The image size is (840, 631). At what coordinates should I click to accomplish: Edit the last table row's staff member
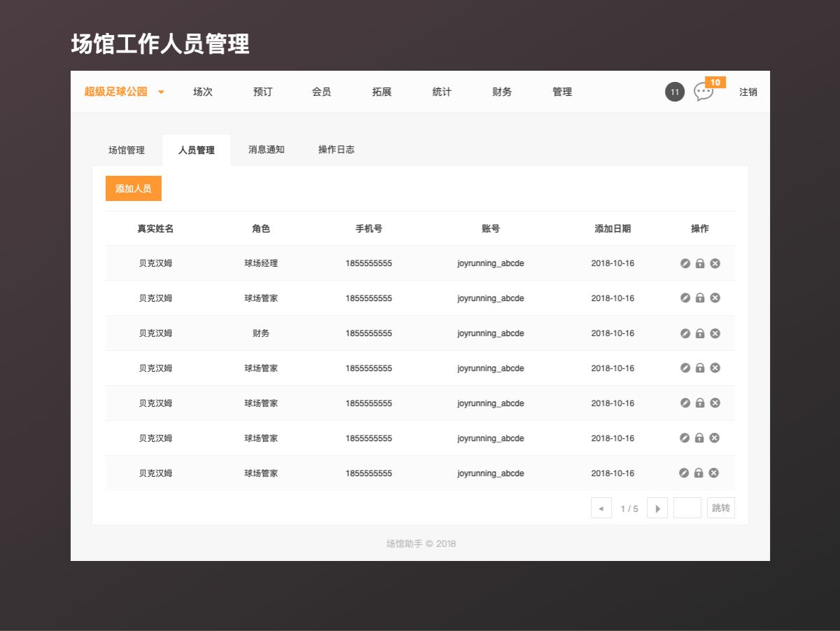[x=684, y=473]
